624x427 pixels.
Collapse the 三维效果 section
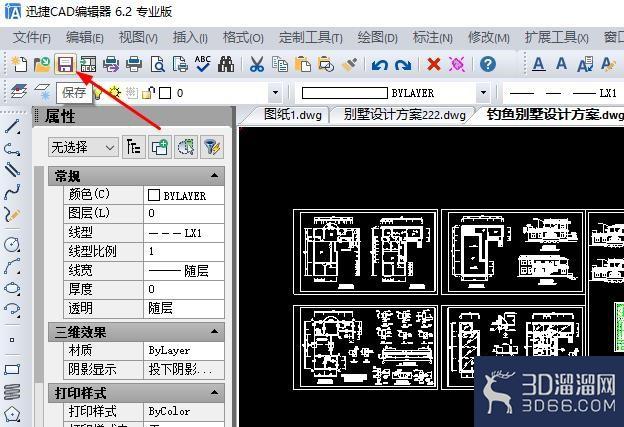tap(214, 331)
